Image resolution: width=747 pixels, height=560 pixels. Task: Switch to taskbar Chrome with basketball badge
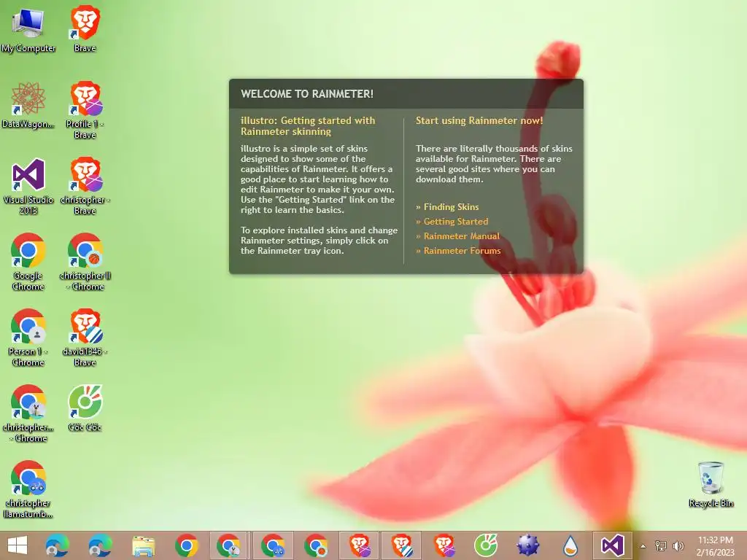pos(316,545)
